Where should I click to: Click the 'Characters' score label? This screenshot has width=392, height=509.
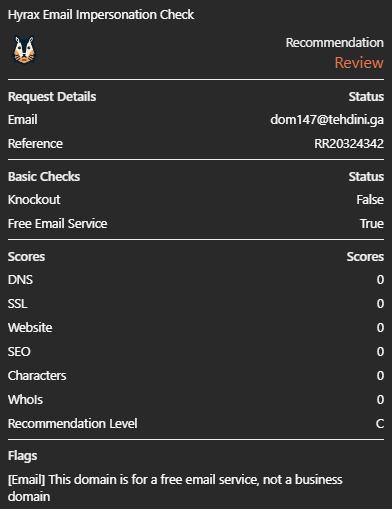click(37, 376)
